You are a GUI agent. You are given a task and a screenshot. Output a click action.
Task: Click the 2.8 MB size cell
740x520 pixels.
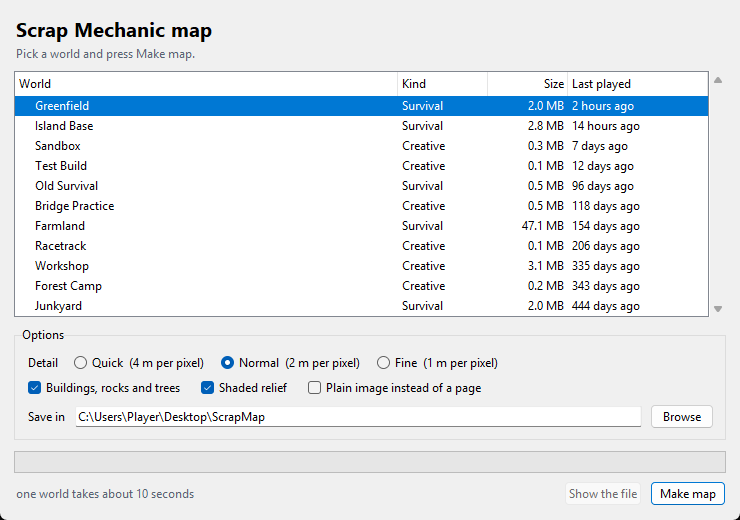546,126
